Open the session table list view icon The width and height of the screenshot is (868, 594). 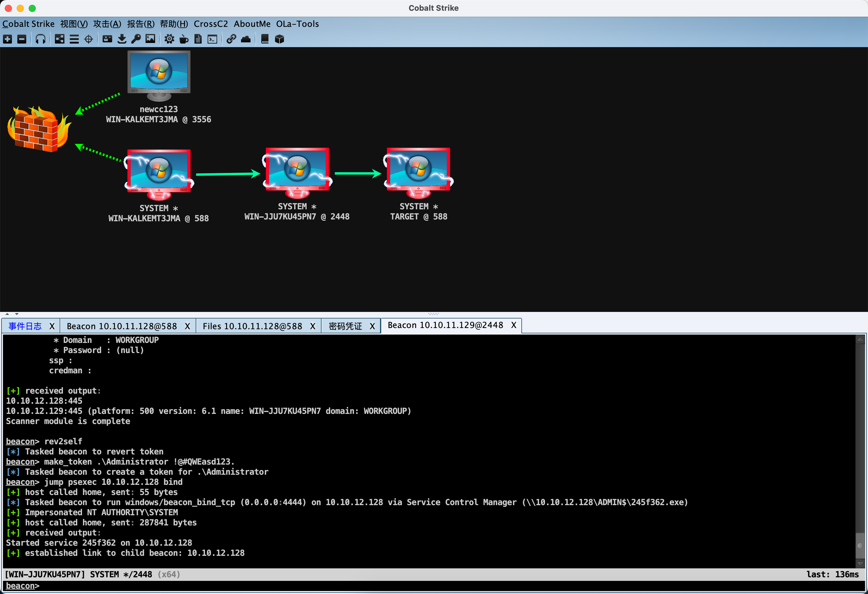(x=74, y=39)
